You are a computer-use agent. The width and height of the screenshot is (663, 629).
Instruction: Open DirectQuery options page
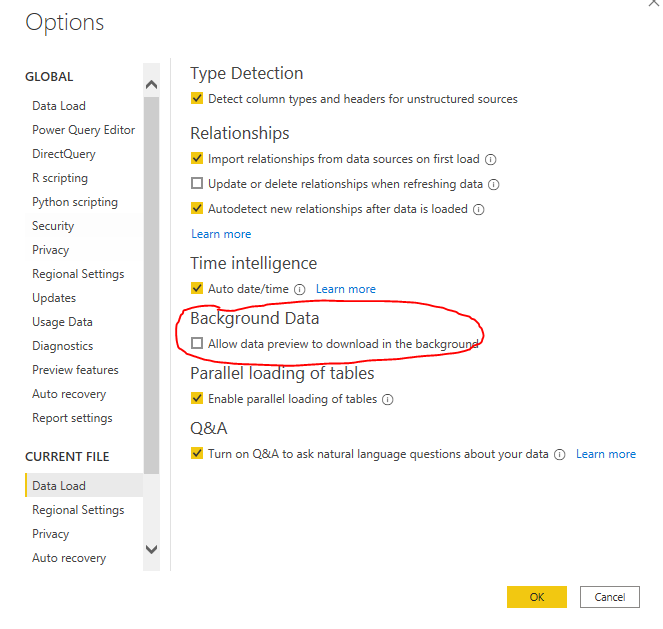pos(64,154)
